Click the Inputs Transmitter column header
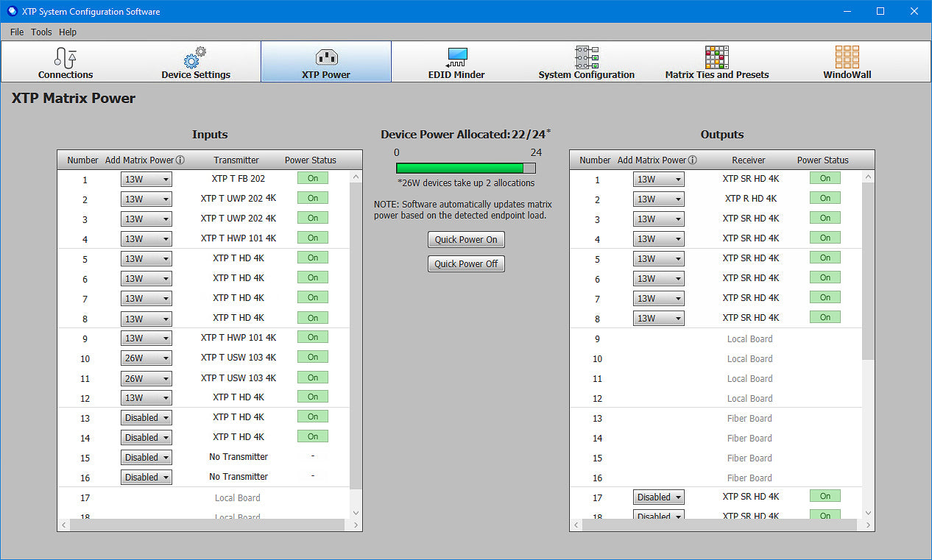The width and height of the screenshot is (932, 560). click(x=236, y=160)
